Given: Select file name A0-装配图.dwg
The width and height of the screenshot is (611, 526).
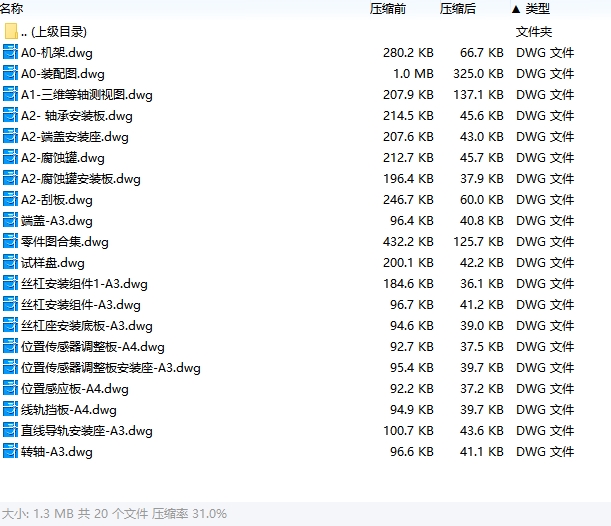Looking at the screenshot, I should 63,74.
